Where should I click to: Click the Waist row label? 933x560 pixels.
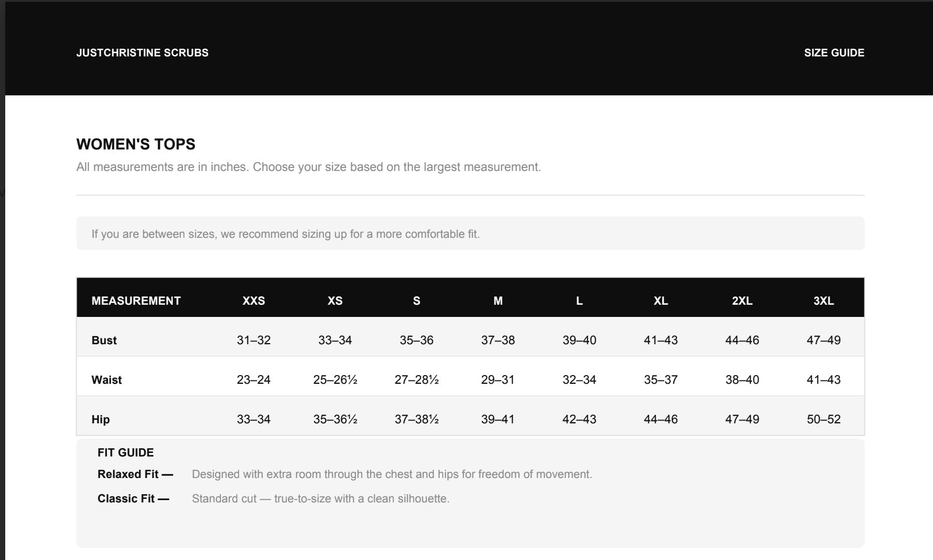(x=106, y=380)
